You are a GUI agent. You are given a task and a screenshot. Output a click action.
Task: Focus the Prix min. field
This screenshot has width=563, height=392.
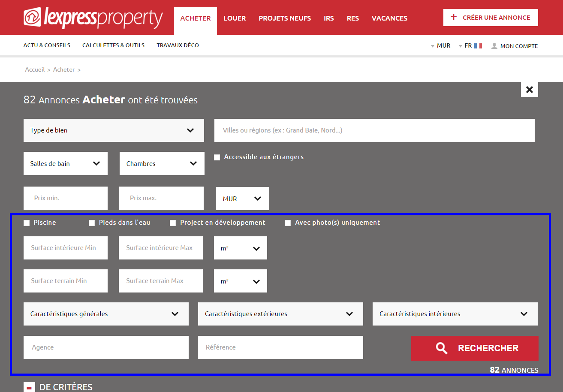tap(66, 198)
